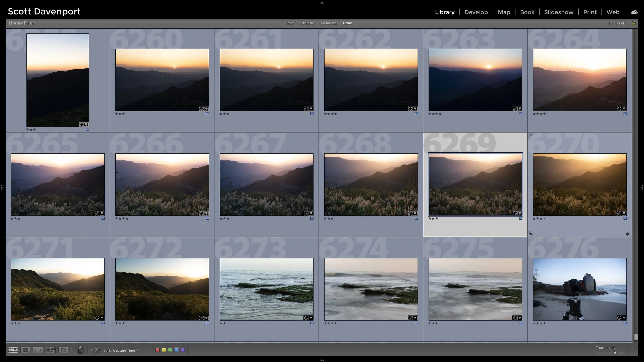Click the Metadata filter button
644x362 pixels.
tap(328, 23)
